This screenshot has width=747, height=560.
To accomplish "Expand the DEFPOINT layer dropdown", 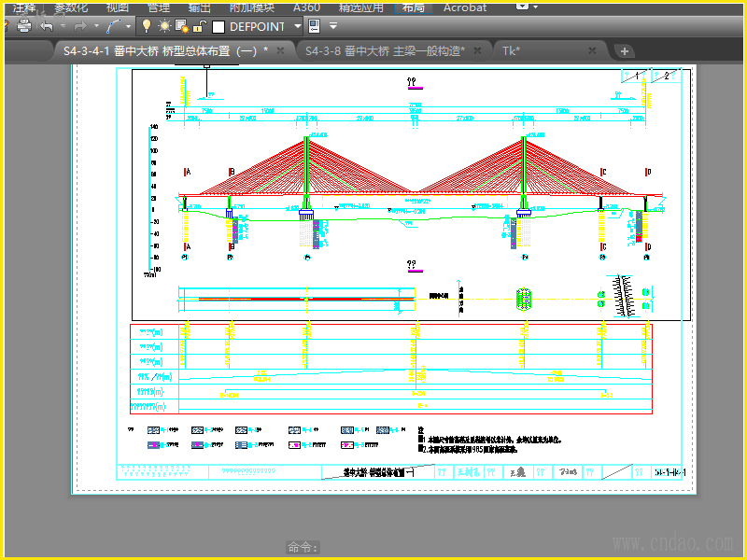I will [298, 26].
